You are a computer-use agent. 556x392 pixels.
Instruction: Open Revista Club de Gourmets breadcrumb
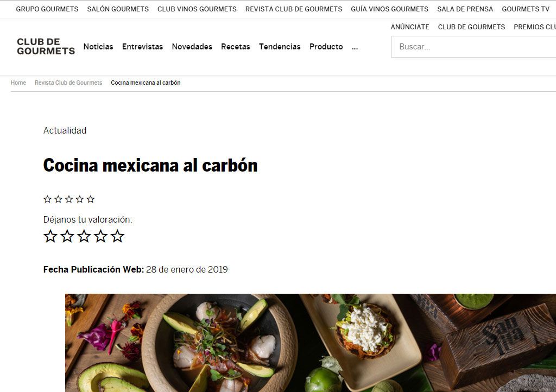pos(68,83)
